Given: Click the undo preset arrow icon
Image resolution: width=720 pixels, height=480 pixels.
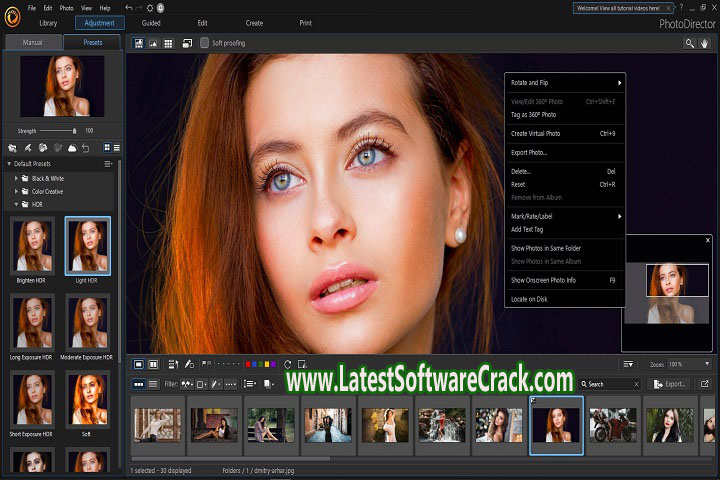Looking at the screenshot, I should tap(85, 148).
